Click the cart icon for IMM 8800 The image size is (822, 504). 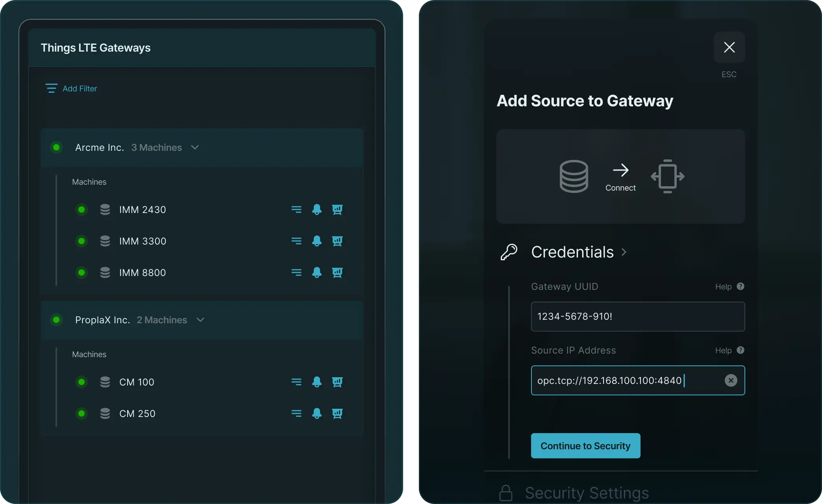337,272
